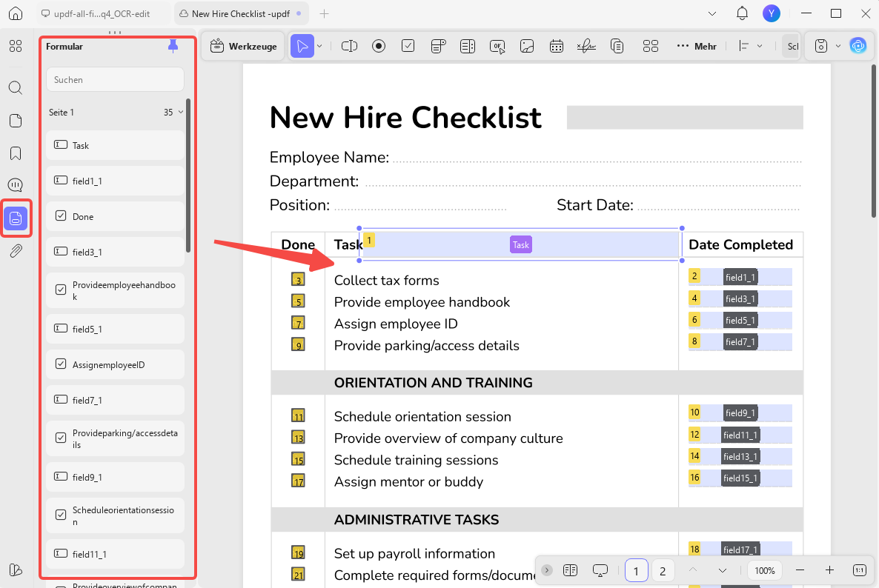
Task: Pin the Formular panel
Action: [x=173, y=47]
